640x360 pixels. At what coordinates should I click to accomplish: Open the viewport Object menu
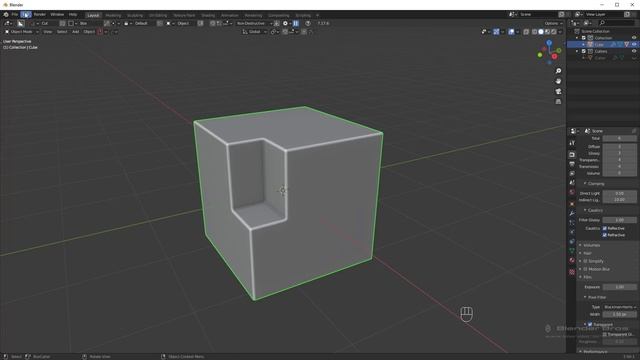[89, 31]
